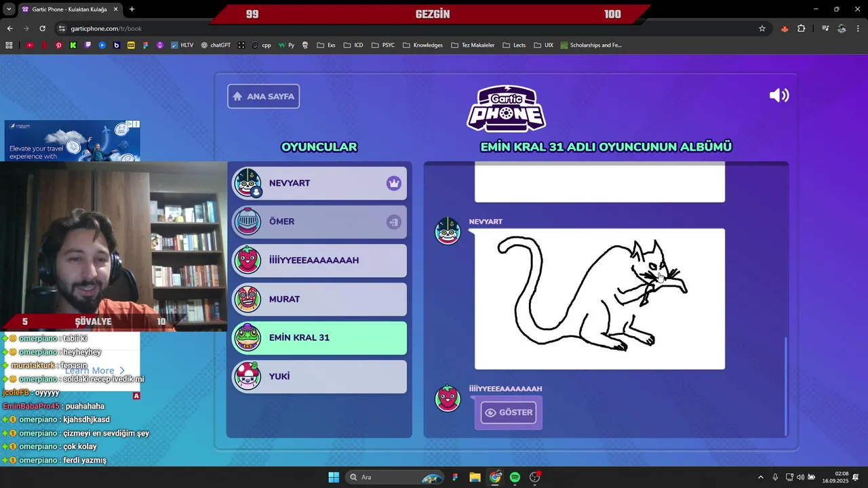The width and height of the screenshot is (868, 488).
Task: Open the notification bell in system tray
Action: [x=856, y=477]
